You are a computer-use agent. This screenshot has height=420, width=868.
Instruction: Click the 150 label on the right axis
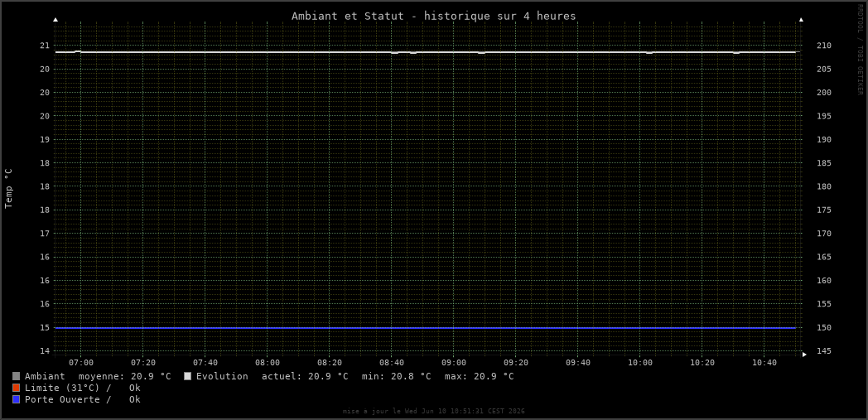(x=824, y=327)
